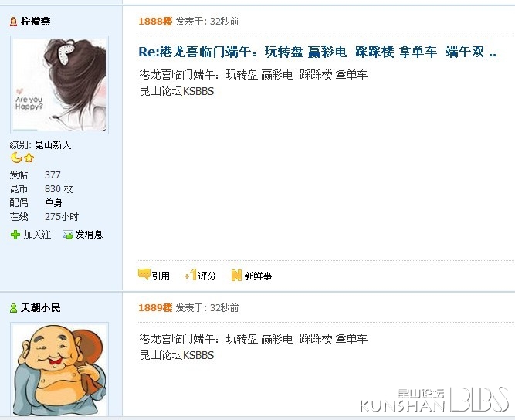Click the star level badge icon

[x=29, y=157]
